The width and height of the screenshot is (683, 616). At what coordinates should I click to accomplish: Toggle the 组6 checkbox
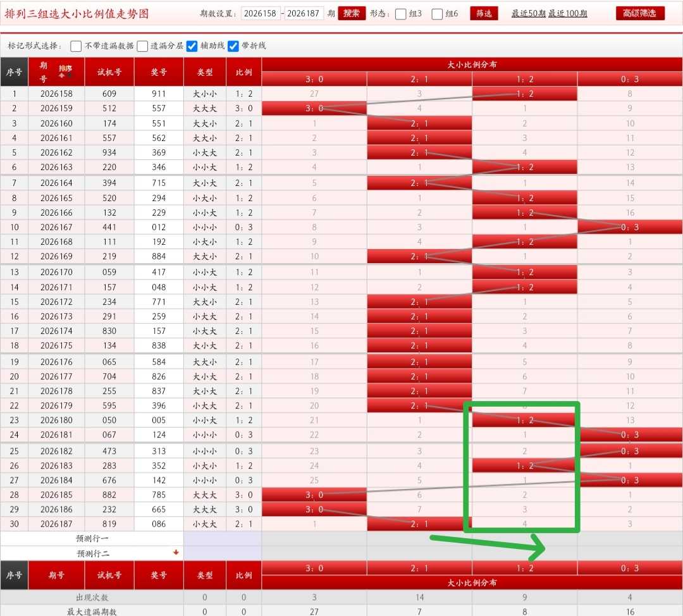(x=438, y=14)
